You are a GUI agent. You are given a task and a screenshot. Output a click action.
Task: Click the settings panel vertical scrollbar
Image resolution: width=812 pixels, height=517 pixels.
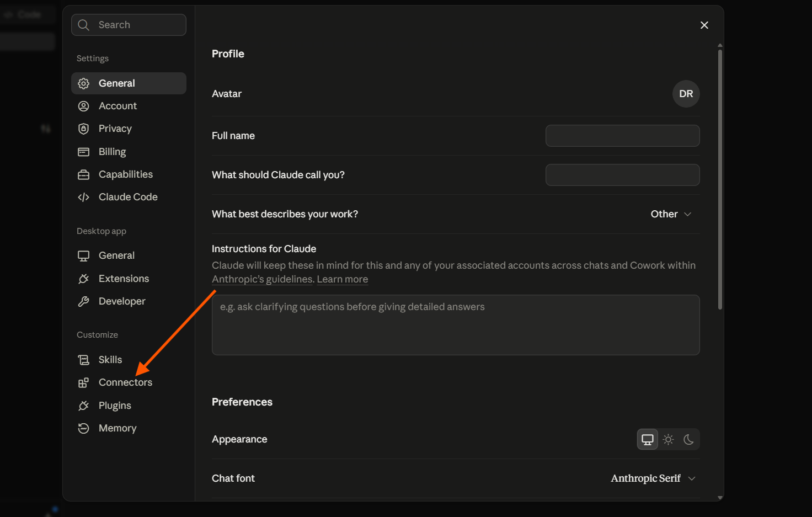point(720,179)
